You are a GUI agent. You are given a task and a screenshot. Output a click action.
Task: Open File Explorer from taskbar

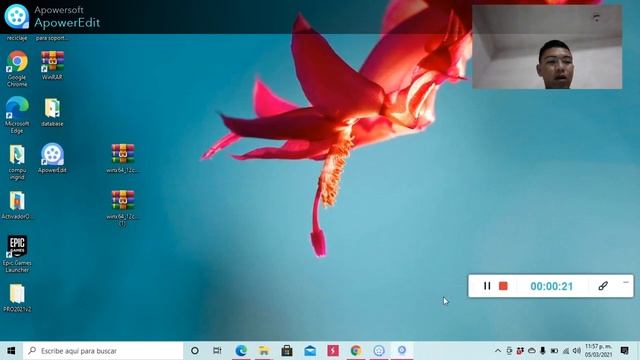pyautogui.click(x=264, y=351)
